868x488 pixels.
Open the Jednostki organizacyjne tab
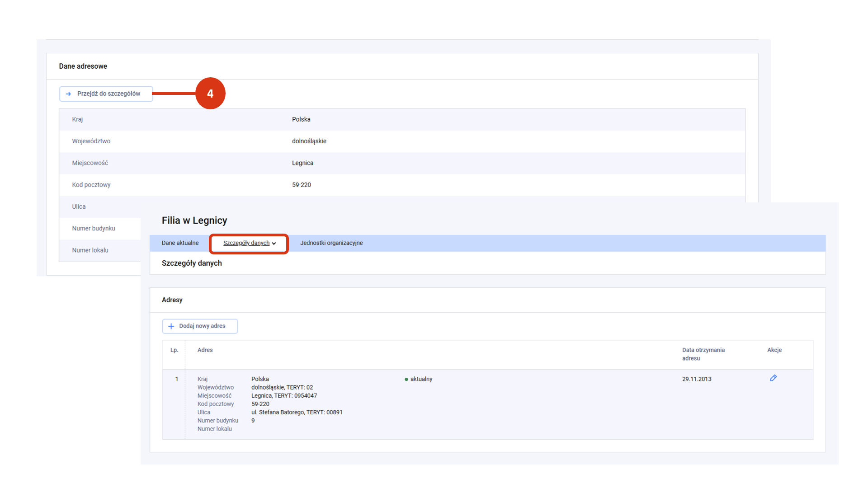pyautogui.click(x=331, y=243)
